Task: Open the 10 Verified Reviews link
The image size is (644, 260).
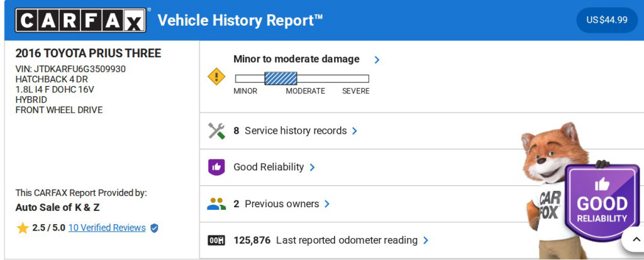Action: 107,228
